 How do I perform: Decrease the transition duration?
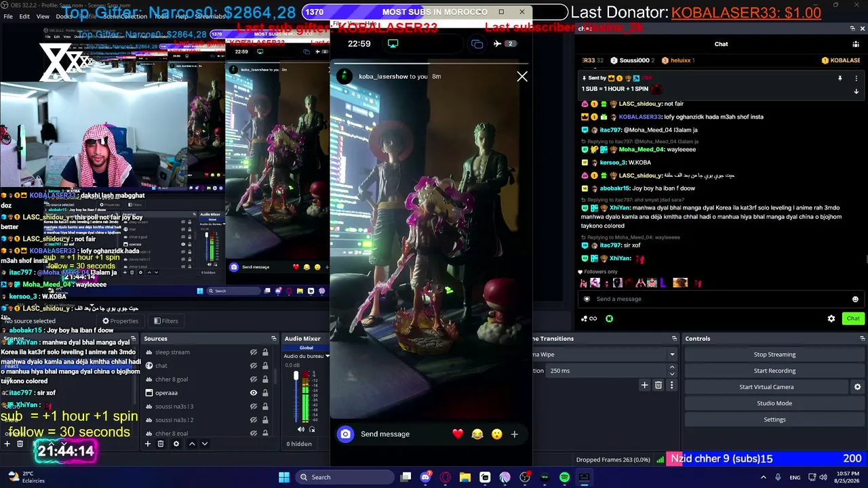tap(672, 374)
